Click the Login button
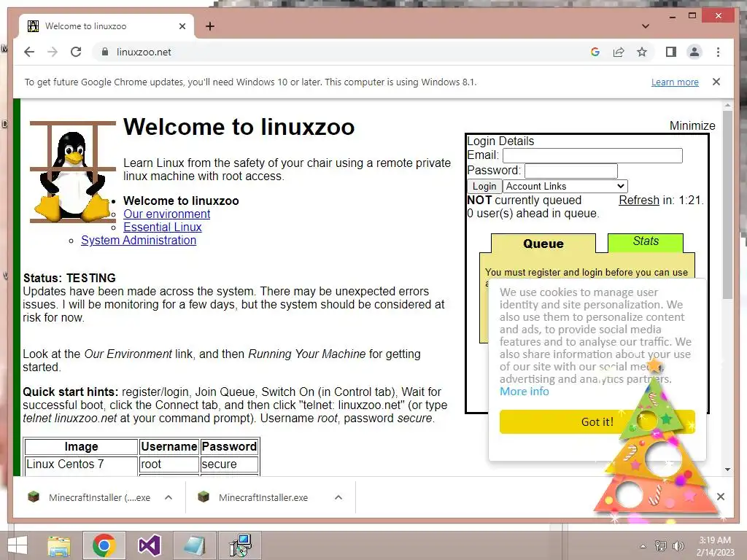This screenshot has height=560, width=747. [x=484, y=186]
